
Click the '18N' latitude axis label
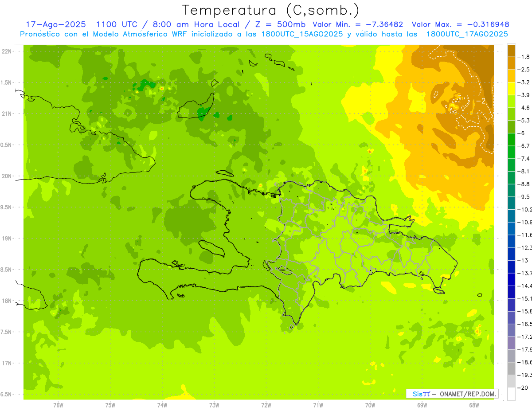pyautogui.click(x=7, y=301)
